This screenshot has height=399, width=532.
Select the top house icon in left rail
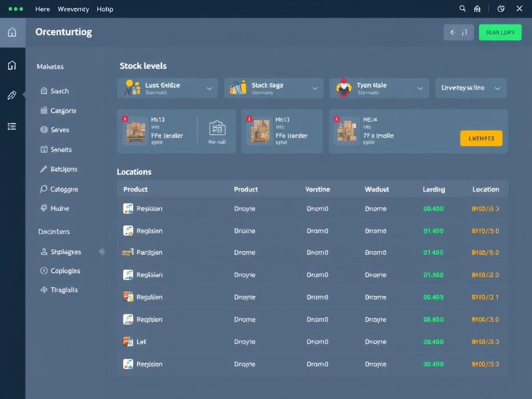tap(12, 32)
